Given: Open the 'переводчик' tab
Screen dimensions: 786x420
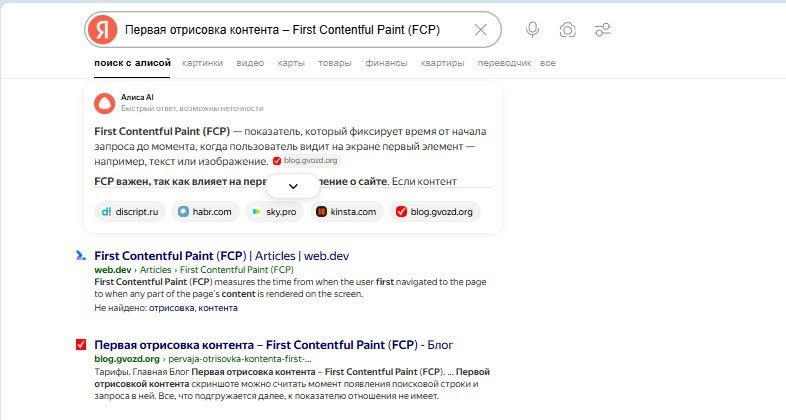Looking at the screenshot, I should coord(504,63).
